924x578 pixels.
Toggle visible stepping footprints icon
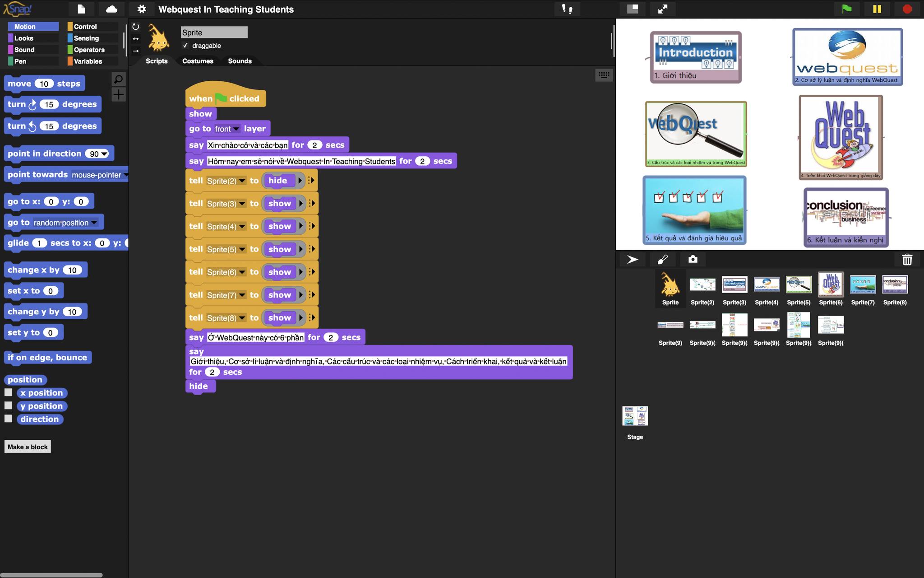tap(567, 9)
